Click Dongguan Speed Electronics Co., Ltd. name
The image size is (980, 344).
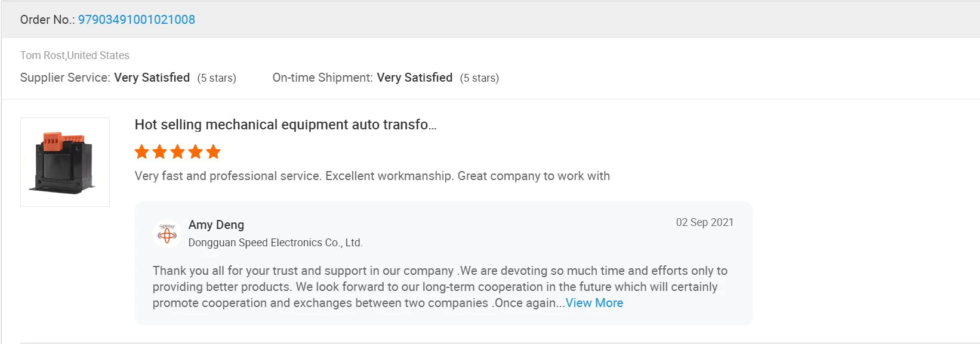tap(275, 243)
